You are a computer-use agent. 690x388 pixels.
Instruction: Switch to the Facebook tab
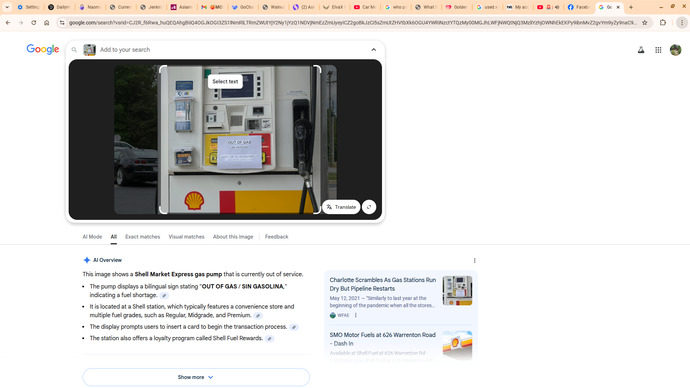(x=579, y=7)
